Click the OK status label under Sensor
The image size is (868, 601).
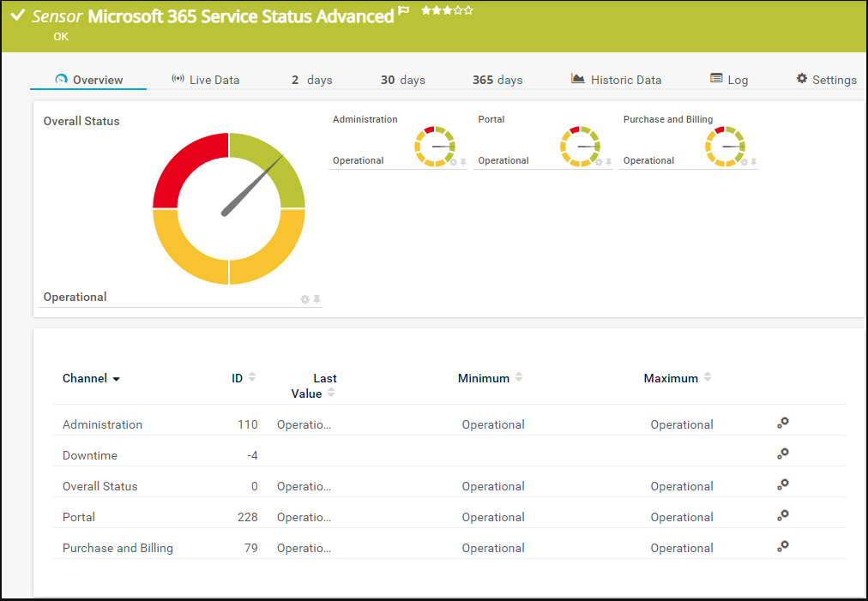60,36
